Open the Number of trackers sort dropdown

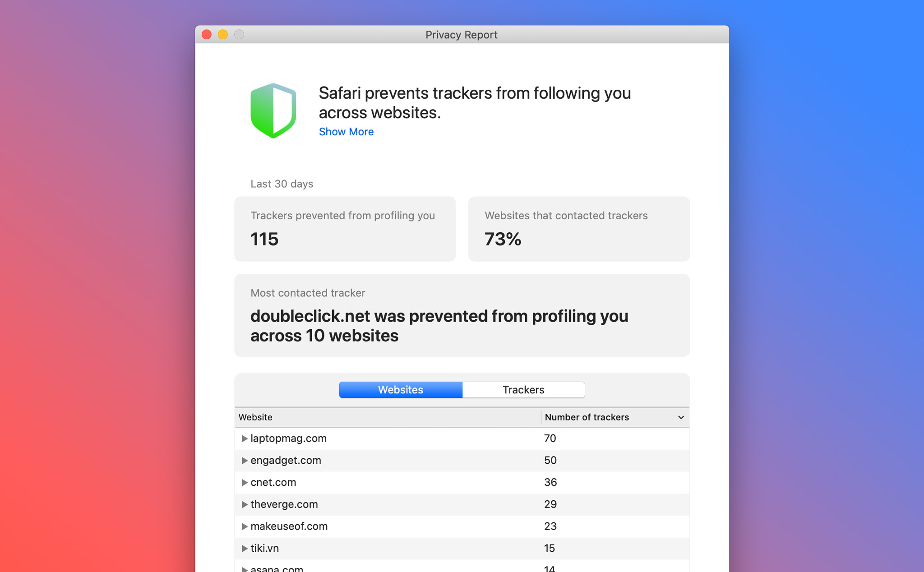coord(680,417)
